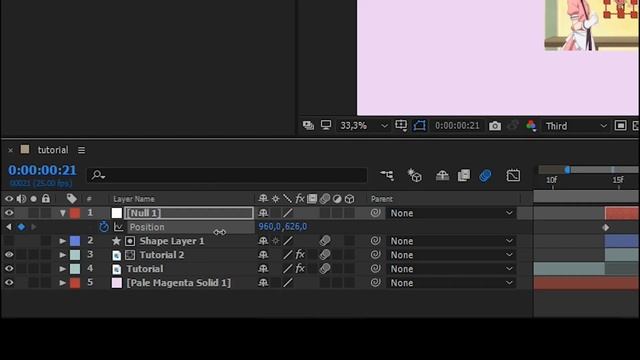Hide the Pale Magenta Solid 1 eye
This screenshot has width=640, height=360.
[9, 282]
